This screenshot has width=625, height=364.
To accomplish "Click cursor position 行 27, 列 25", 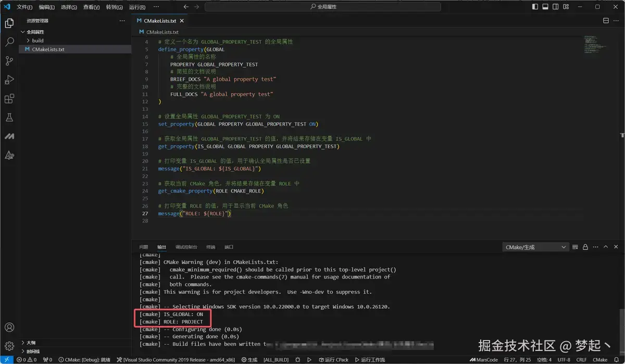I will tap(517, 360).
